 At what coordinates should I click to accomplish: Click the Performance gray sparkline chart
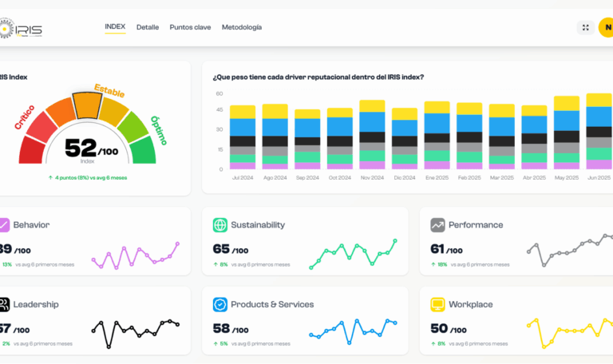570,249
